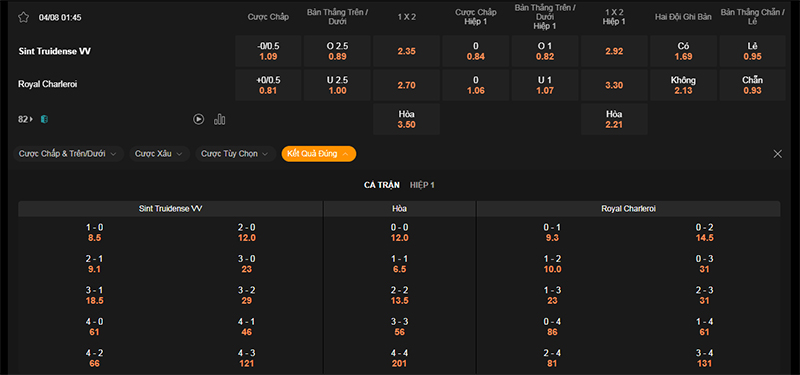Choose O 2.5 over odds 0.89
Screen dimensions: 800x375
click(x=337, y=51)
